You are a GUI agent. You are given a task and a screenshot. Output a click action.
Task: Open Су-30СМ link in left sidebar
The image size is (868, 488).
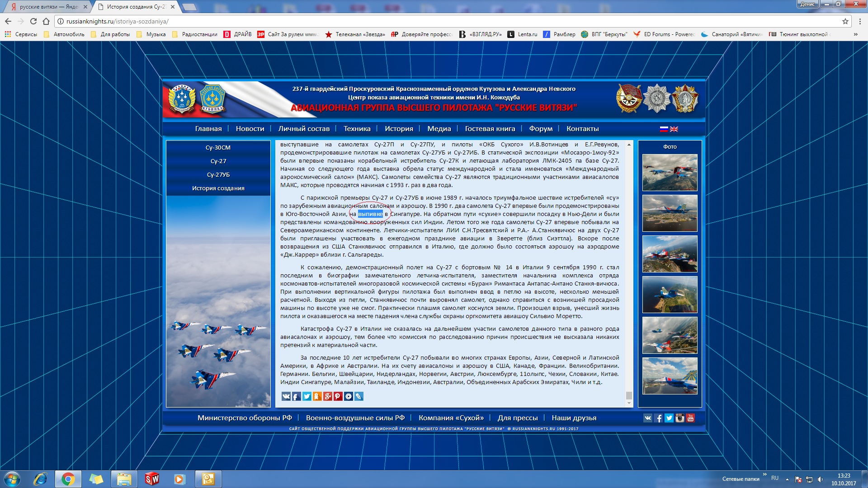pos(218,148)
